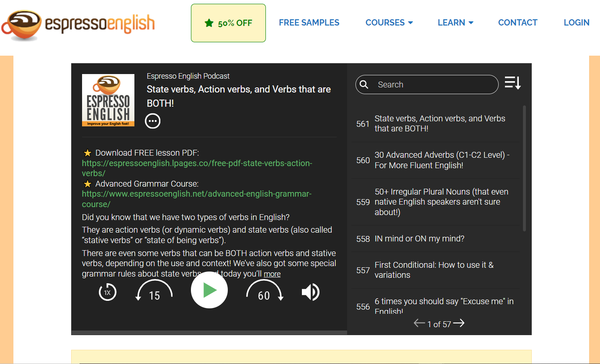Click the podcast cover art thumbnail
The width and height of the screenshot is (600, 364).
(108, 100)
